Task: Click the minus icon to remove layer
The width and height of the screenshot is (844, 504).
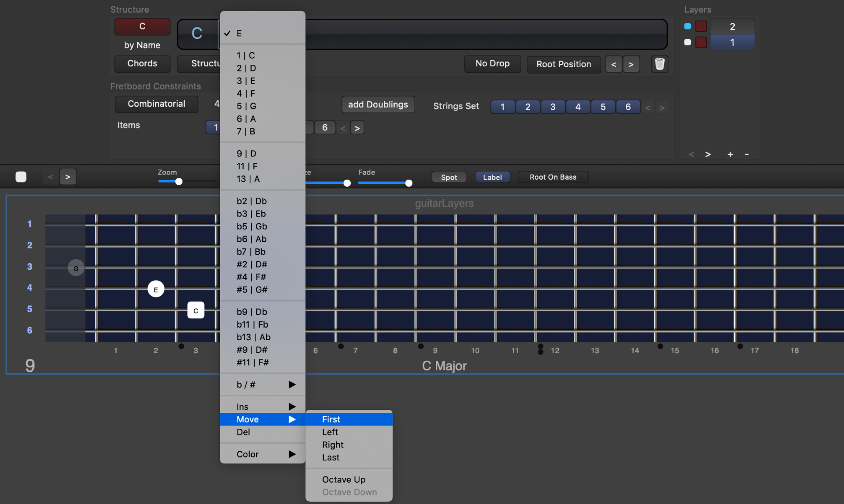Action: point(747,154)
